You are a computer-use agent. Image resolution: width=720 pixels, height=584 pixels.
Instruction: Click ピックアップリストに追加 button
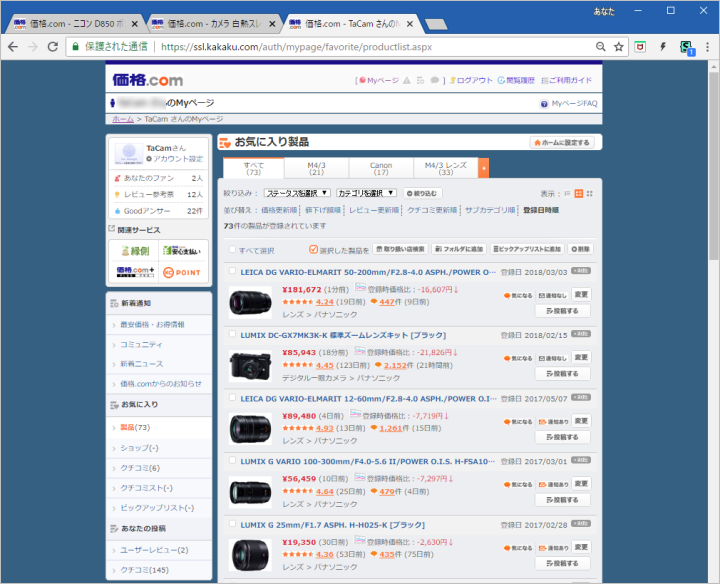click(x=527, y=249)
